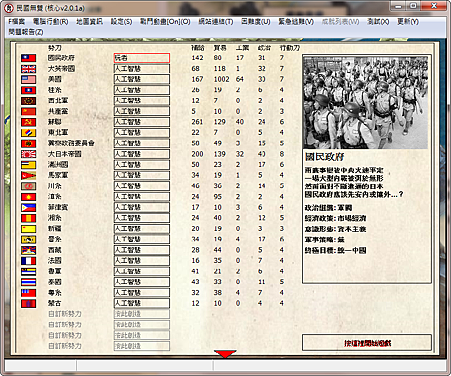Select the 蘇聯 hammer and sickle flag
451x376 pixels.
pyautogui.click(x=28, y=122)
